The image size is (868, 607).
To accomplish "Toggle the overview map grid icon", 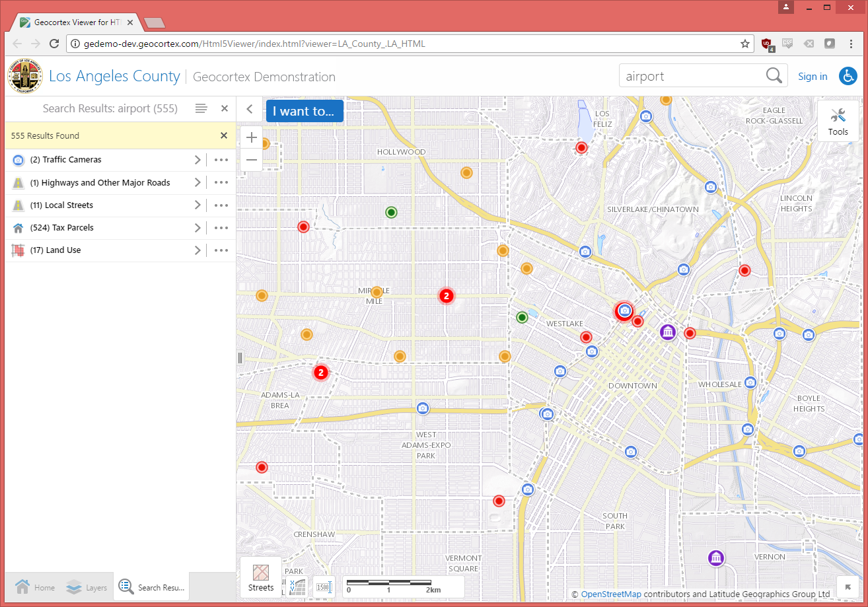I will [298, 587].
